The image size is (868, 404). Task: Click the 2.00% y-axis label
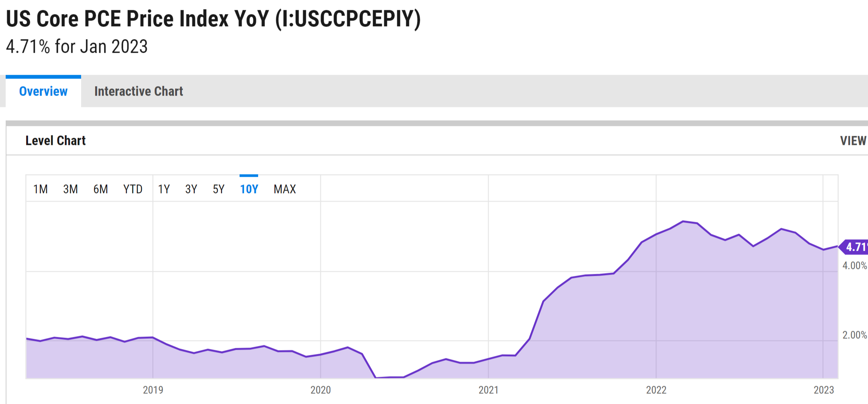854,335
